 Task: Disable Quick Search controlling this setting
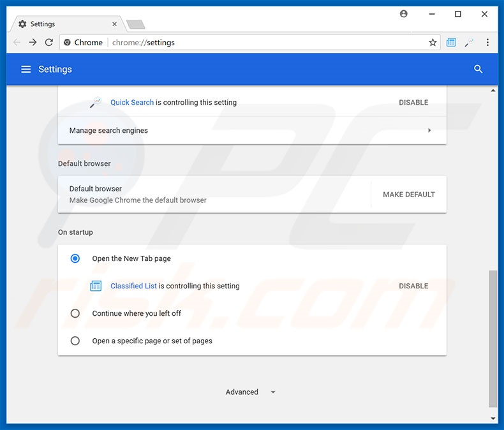tap(413, 102)
